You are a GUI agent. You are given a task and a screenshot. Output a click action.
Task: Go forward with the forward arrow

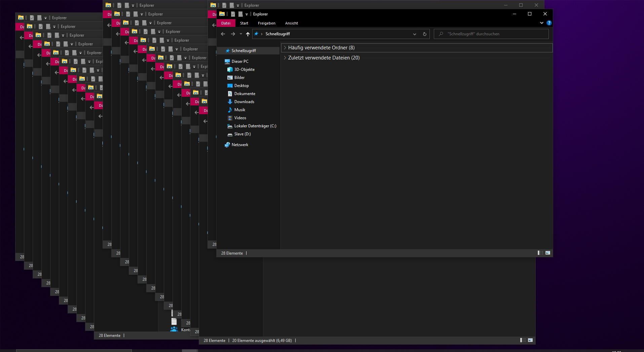[x=233, y=34]
